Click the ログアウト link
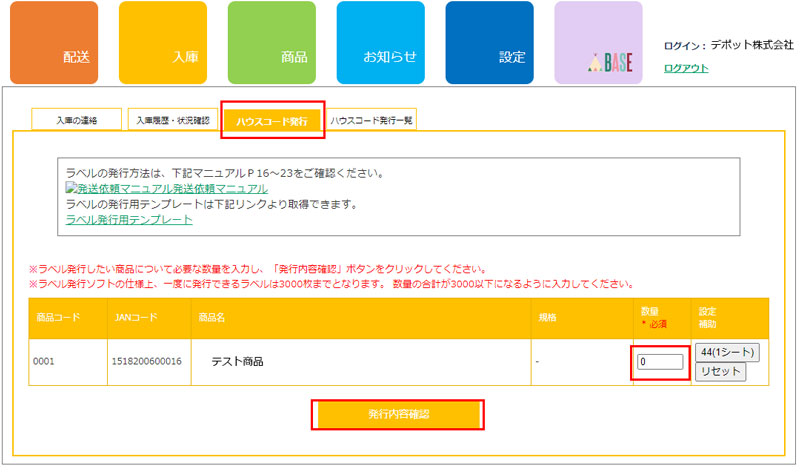 click(x=686, y=68)
